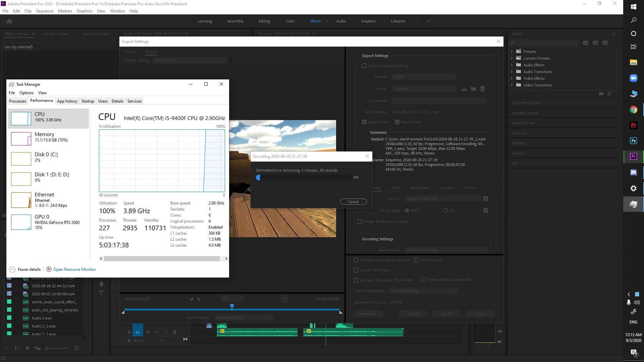Select the Hand tool
This screenshot has width=644, height=362.
[x=101, y=284]
